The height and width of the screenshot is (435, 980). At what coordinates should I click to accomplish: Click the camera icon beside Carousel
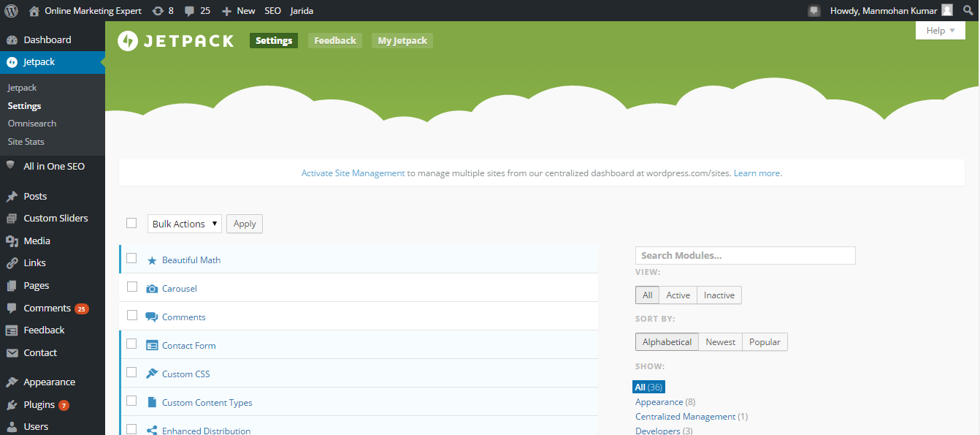(152, 289)
